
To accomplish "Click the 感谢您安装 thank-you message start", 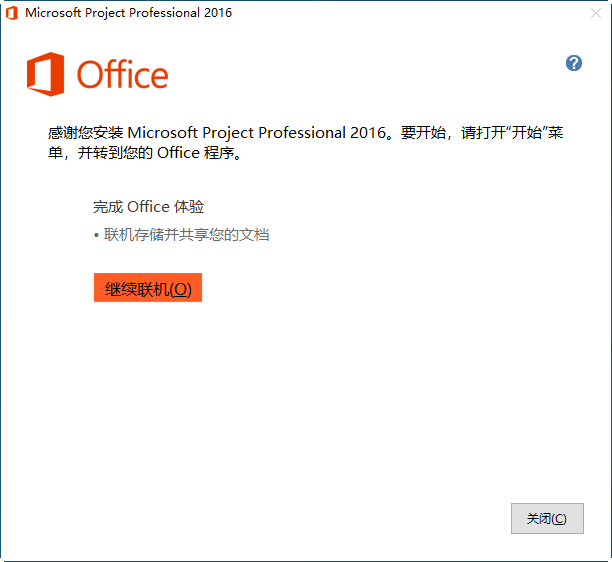I will click(85, 133).
